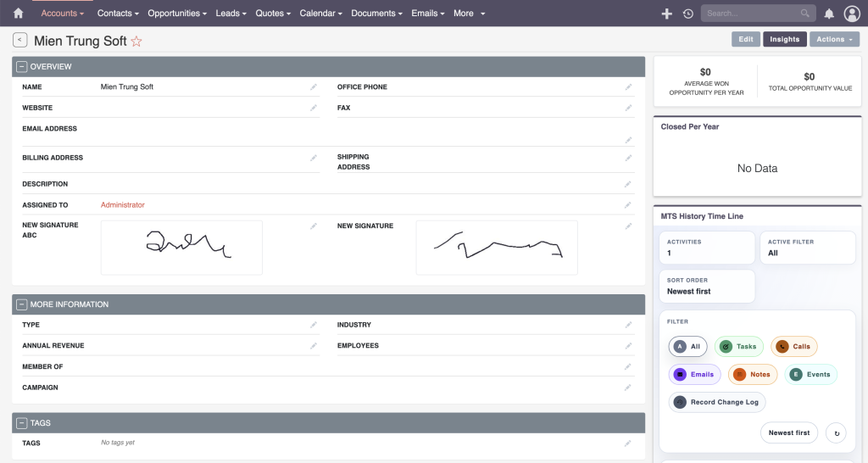Click the back arrow beside Mien Trung Soft
868x463 pixels.
(x=20, y=40)
